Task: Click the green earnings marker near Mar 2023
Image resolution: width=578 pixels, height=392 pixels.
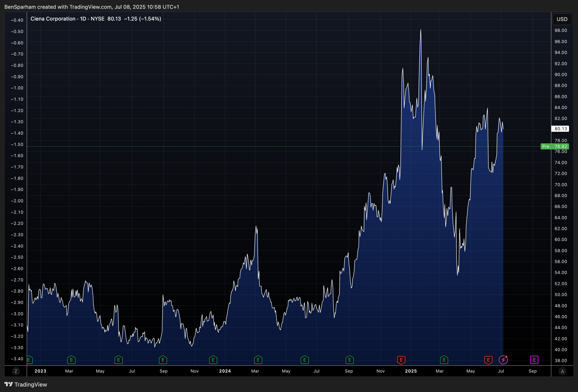Action: point(71,360)
